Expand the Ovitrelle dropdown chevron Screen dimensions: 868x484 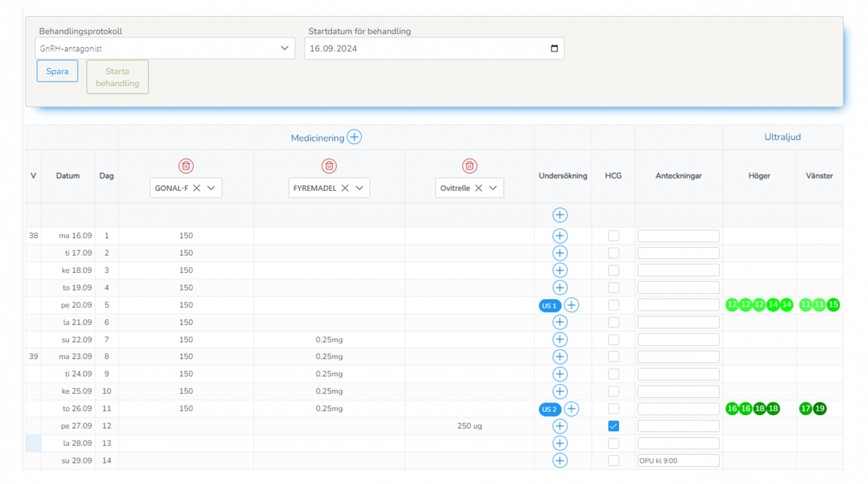[493, 188]
